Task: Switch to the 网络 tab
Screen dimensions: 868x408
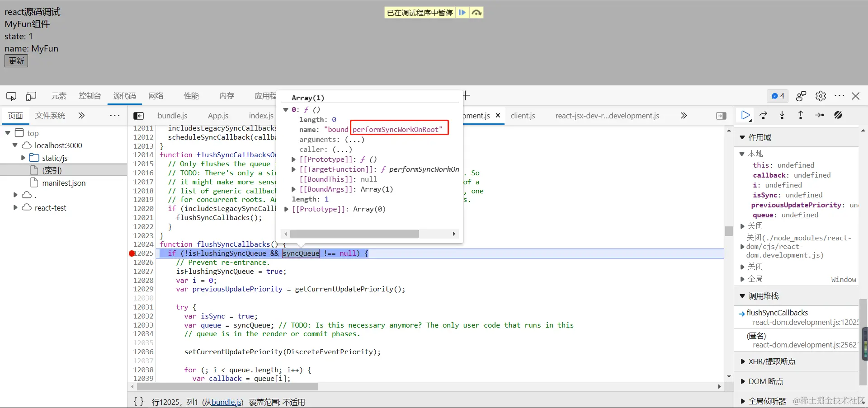Action: [156, 96]
